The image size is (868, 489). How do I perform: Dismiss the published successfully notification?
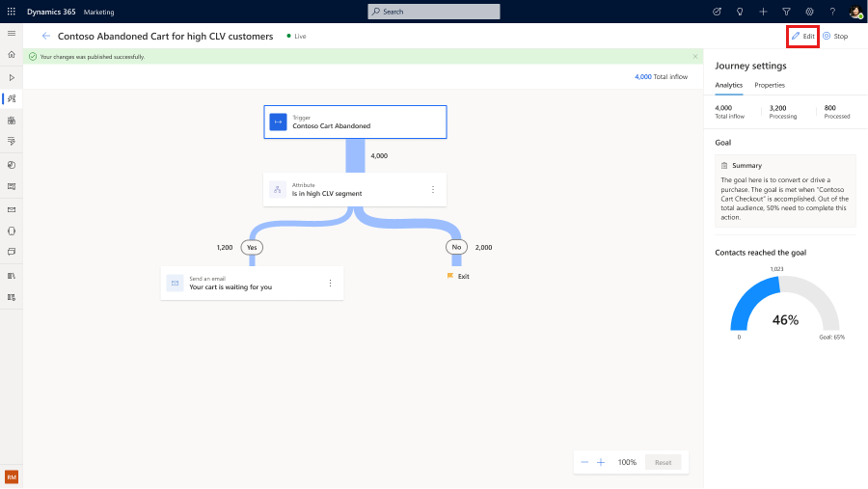(695, 57)
